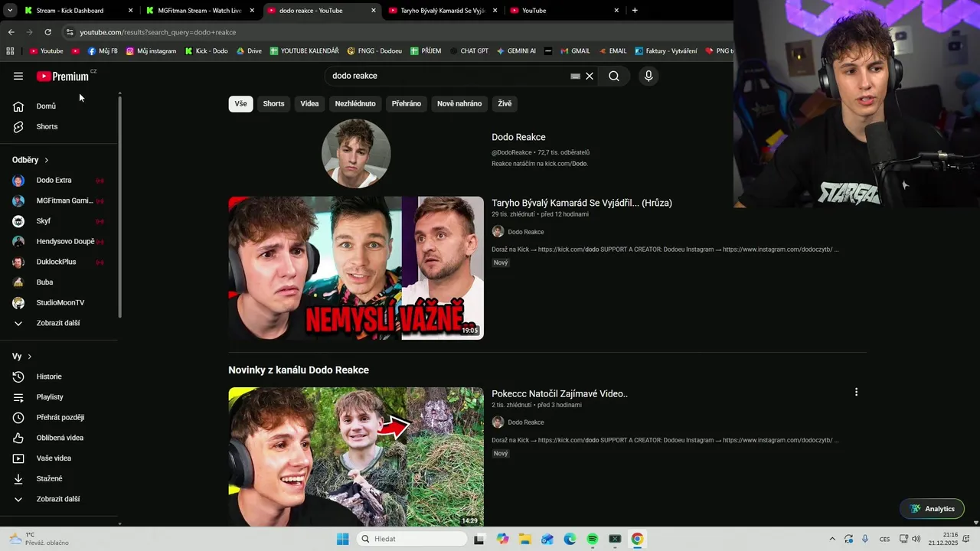Open the GMAIL bookmark
This screenshot has width=980, height=551.
(x=575, y=51)
